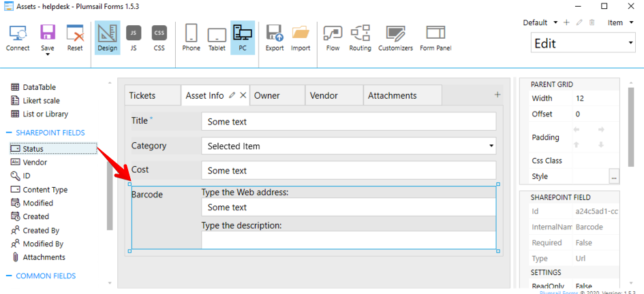Open the Style editor ellipsis button

[613, 177]
